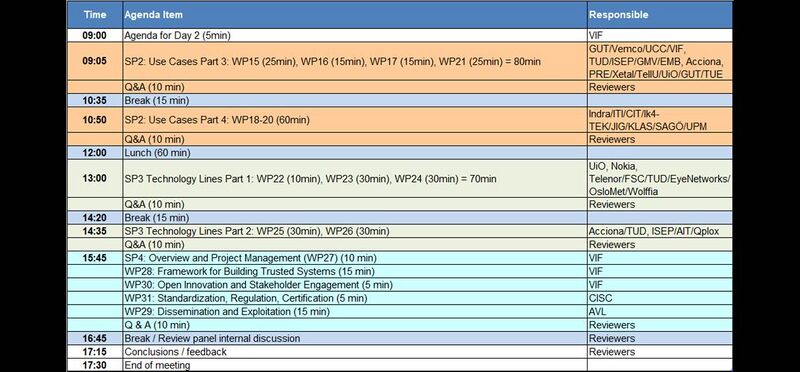800x372 pixels.
Task: Select the 12:00 time cell
Action: (x=95, y=153)
